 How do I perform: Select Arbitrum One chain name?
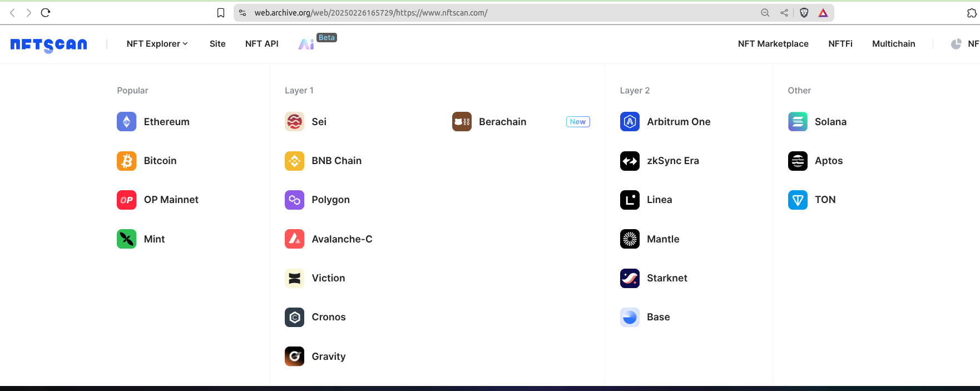pos(679,122)
